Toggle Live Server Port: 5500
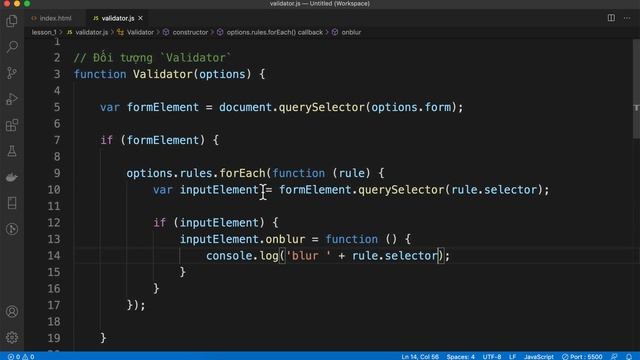This screenshot has width=640, height=360. [x=582, y=356]
